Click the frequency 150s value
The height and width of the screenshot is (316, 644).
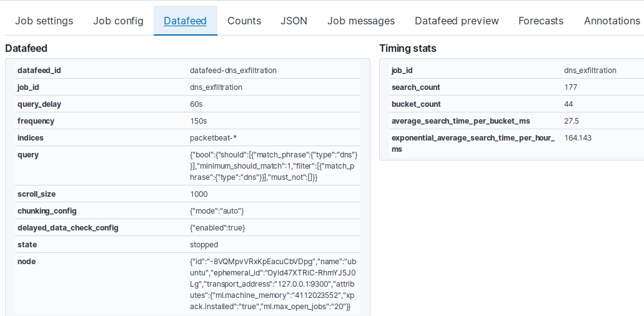pyautogui.click(x=198, y=121)
